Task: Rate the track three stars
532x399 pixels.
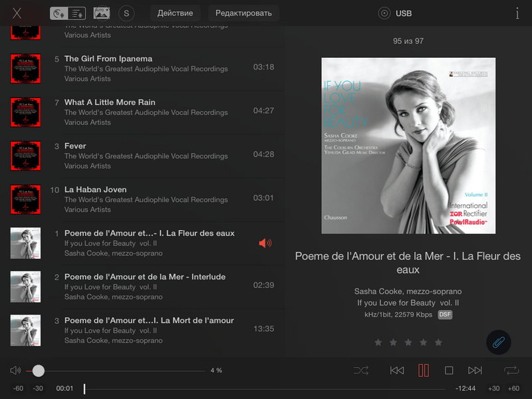Action: (x=408, y=342)
